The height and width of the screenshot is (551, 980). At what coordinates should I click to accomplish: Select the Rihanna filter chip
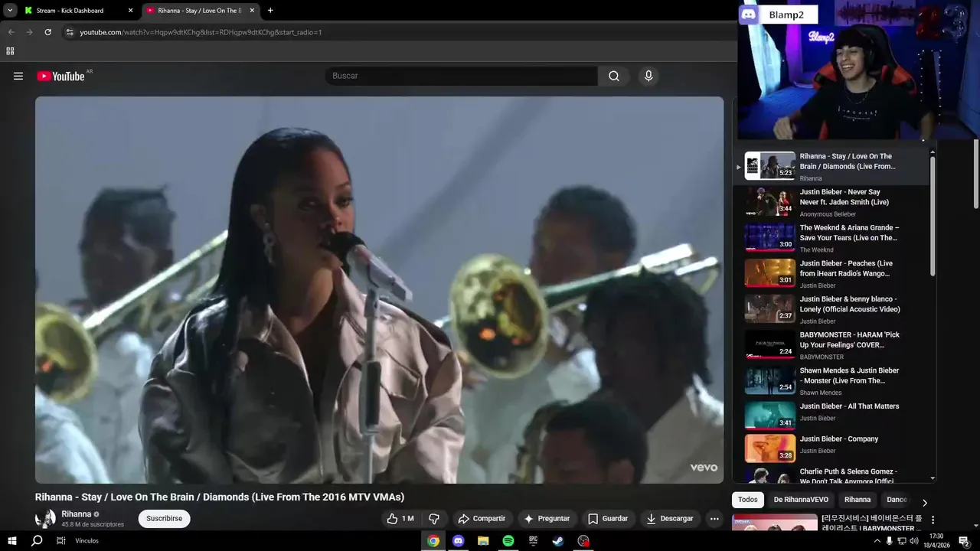click(x=857, y=500)
